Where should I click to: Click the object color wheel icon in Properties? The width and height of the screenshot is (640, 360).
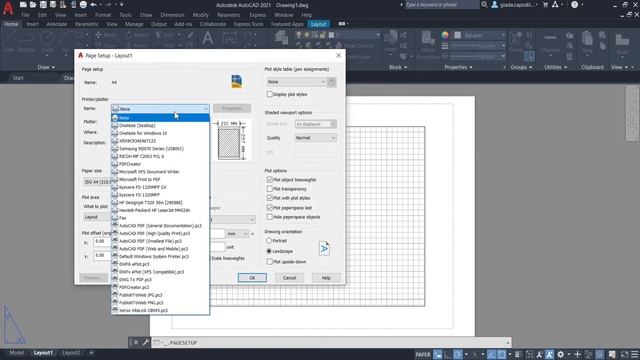445,35
